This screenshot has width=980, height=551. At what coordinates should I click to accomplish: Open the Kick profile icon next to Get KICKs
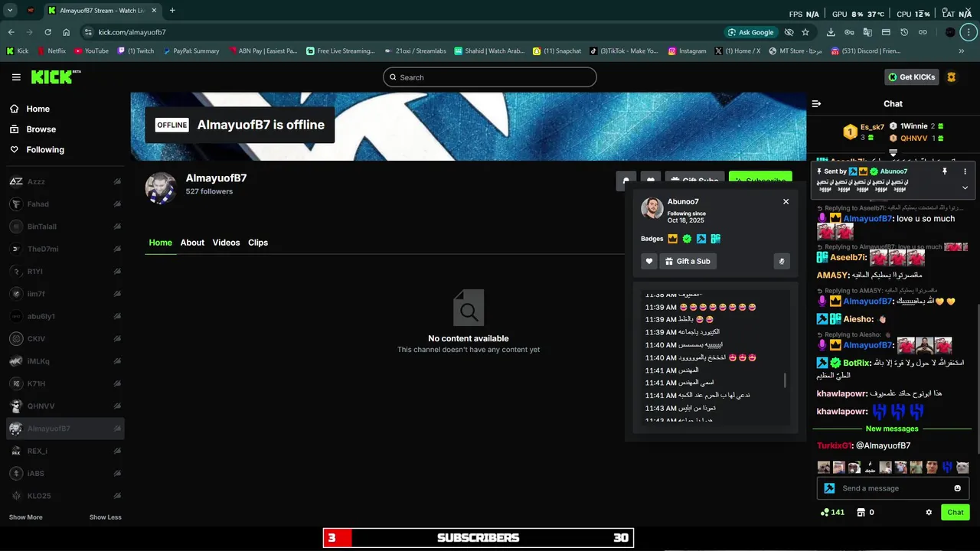coord(952,77)
